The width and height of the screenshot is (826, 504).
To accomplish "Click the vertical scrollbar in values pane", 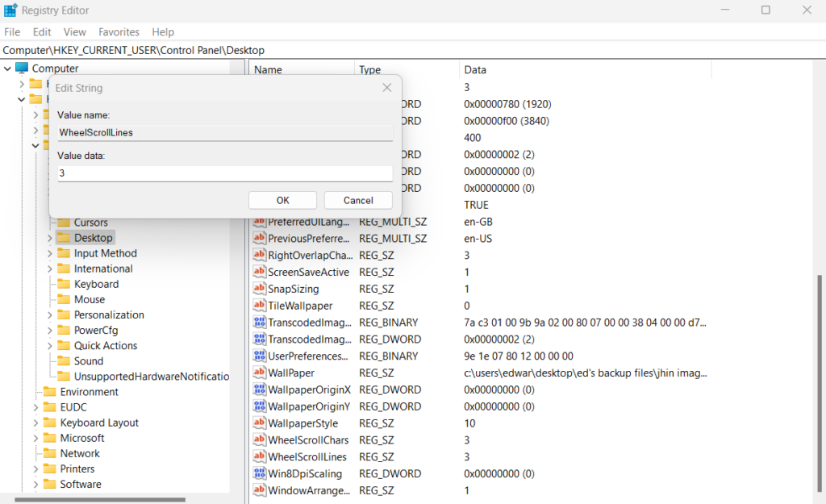I will pos(819,387).
